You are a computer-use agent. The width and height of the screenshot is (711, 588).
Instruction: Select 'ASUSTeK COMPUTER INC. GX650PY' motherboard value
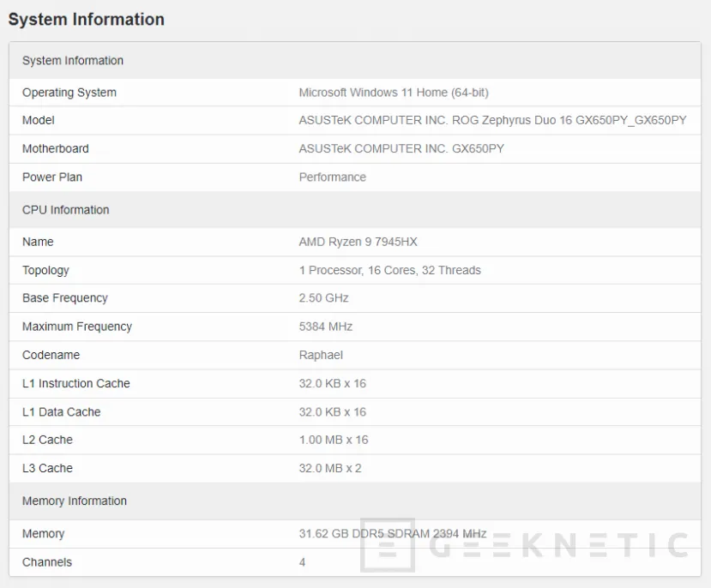401,148
